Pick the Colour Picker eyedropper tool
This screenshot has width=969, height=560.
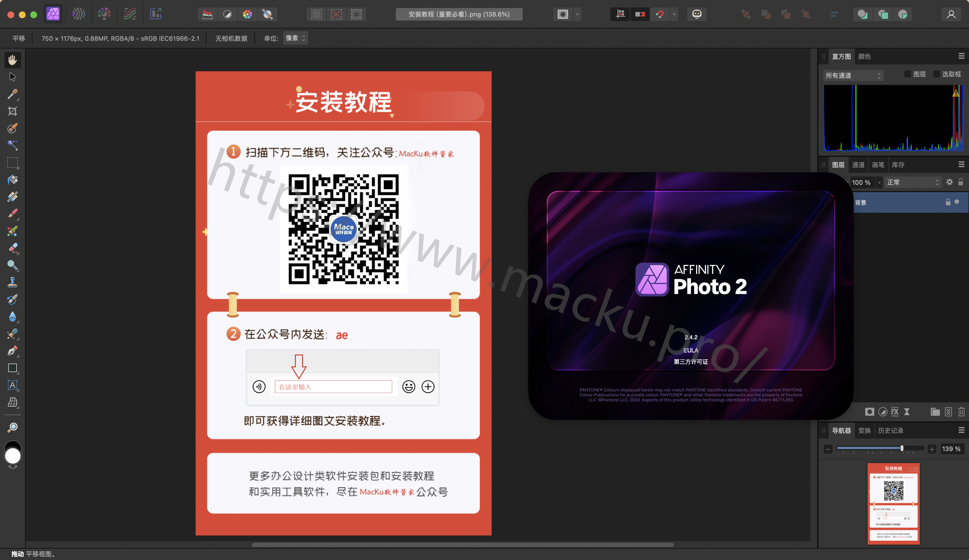pos(12,94)
